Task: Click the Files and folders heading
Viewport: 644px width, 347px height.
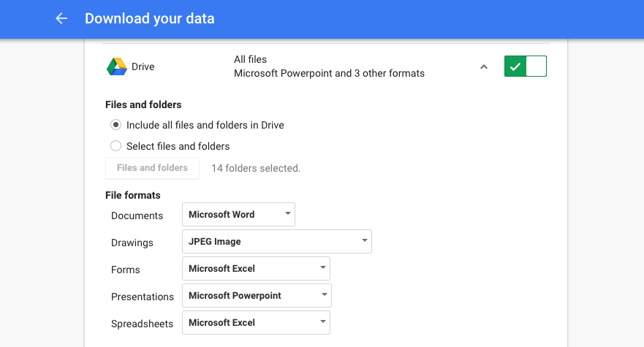Action: coord(143,104)
